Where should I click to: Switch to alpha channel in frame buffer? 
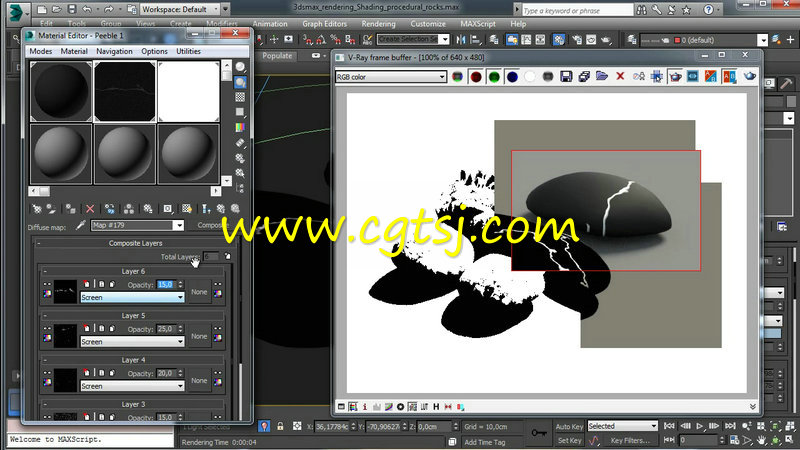tap(530, 77)
